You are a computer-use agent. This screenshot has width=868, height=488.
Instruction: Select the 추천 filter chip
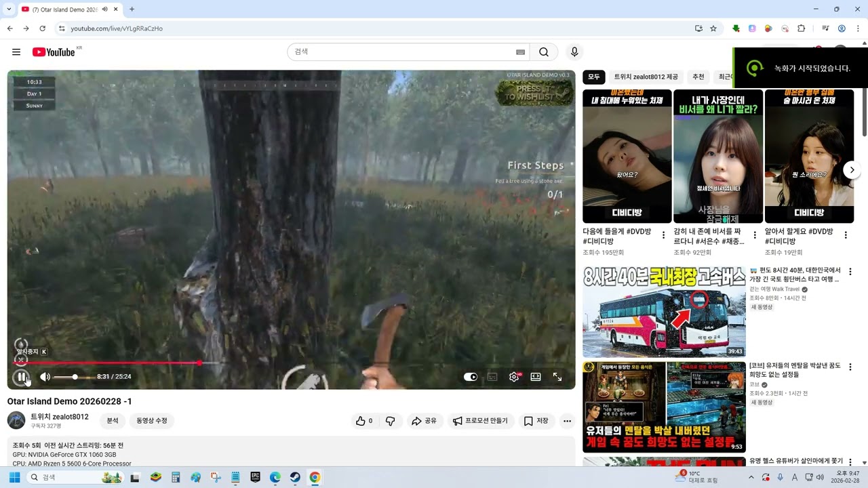coord(698,77)
